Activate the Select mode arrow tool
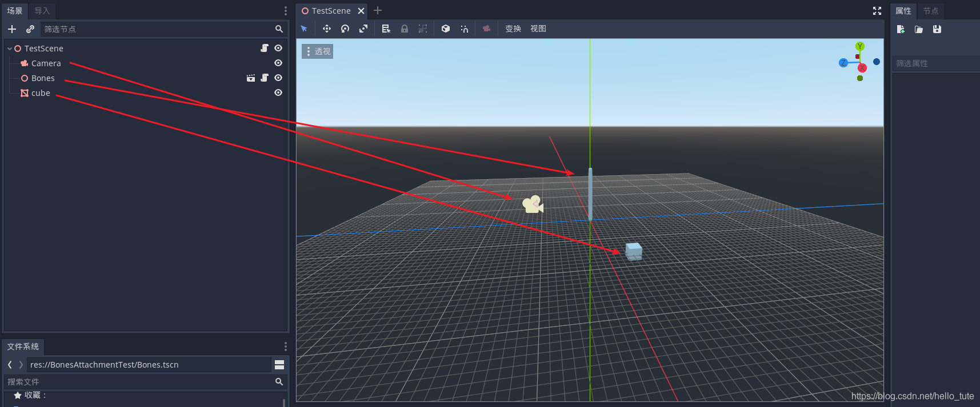The image size is (980, 407). [304, 29]
